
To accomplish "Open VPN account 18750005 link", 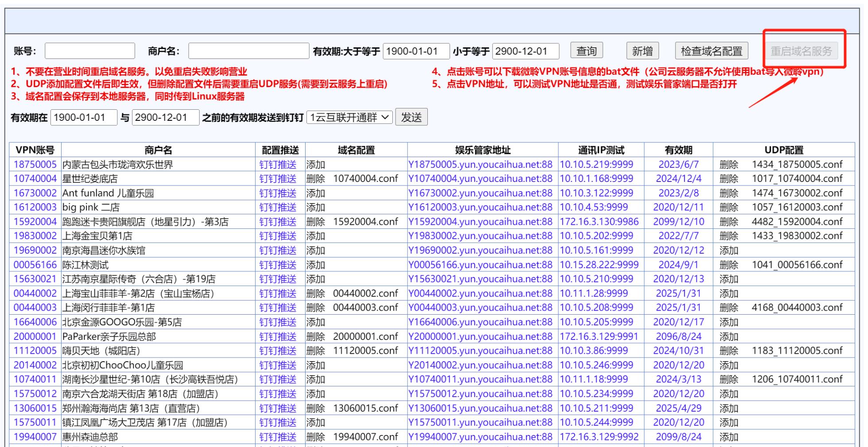I will point(35,165).
